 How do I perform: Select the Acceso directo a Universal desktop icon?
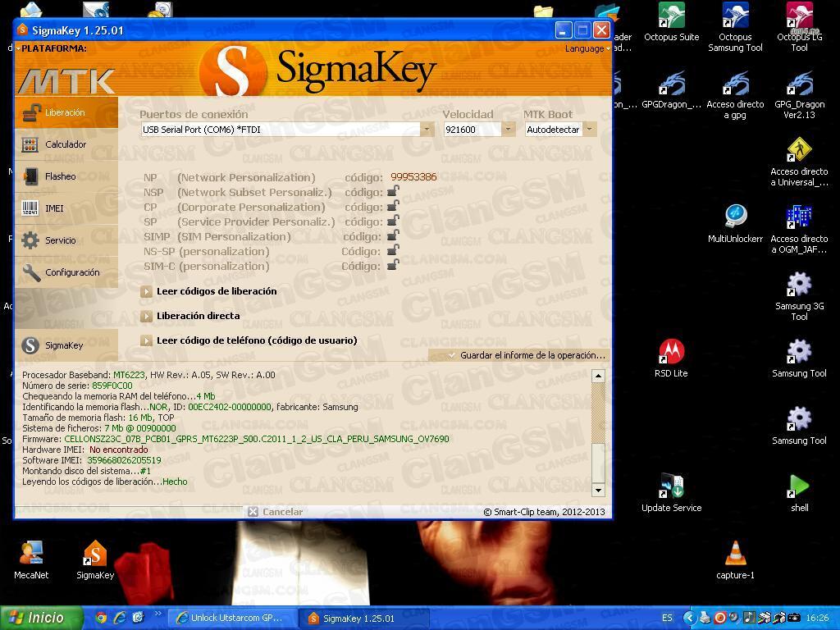(x=799, y=162)
